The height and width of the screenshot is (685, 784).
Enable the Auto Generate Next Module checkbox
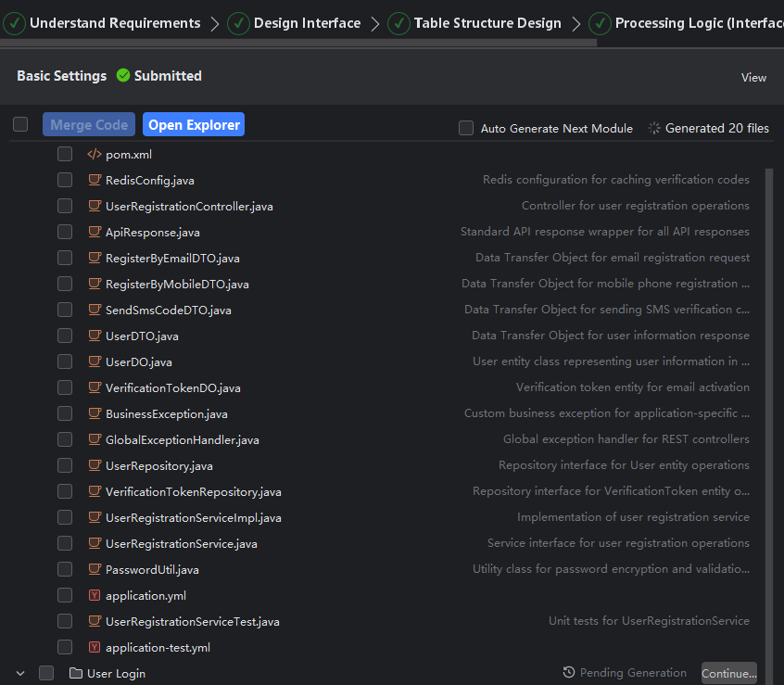point(466,129)
